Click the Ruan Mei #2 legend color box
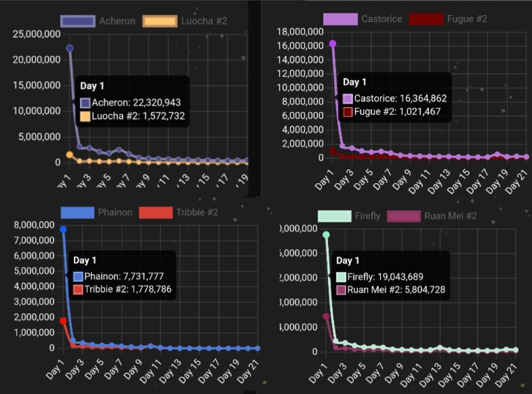The width and height of the screenshot is (532, 394). (404, 216)
